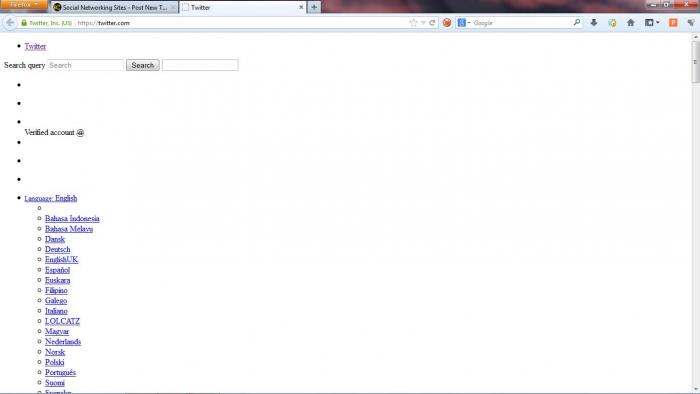Open the Language: English link

point(50,199)
